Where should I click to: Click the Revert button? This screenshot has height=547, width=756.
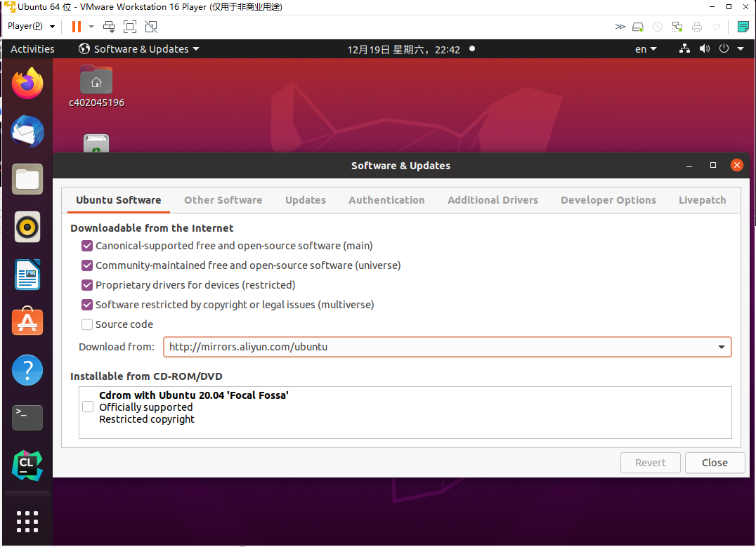650,462
